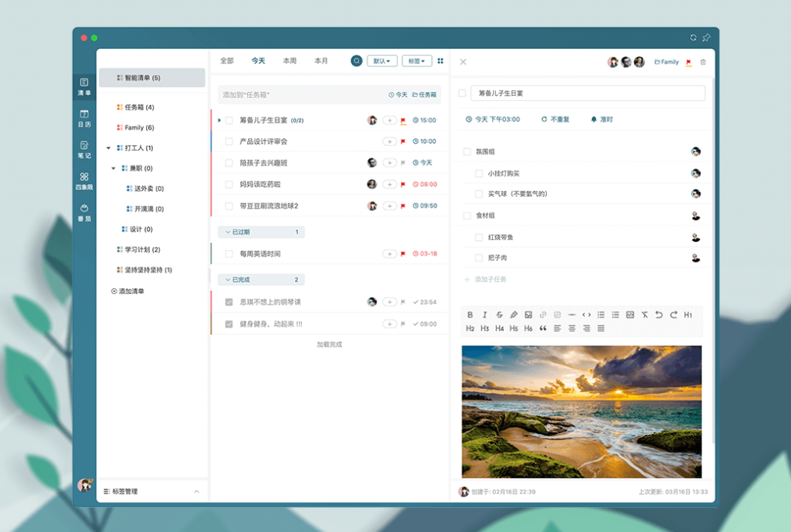Switch to the 全部 tab
This screenshot has height=532, width=791.
(227, 61)
